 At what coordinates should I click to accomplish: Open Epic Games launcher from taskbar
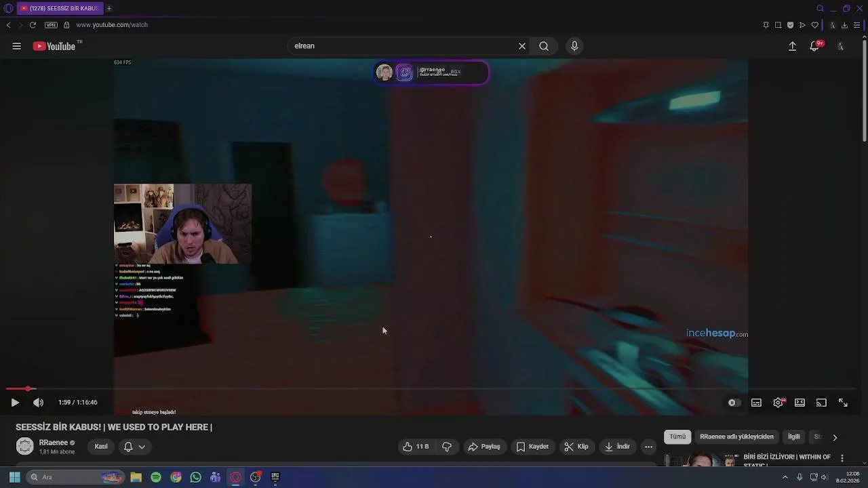point(275,477)
